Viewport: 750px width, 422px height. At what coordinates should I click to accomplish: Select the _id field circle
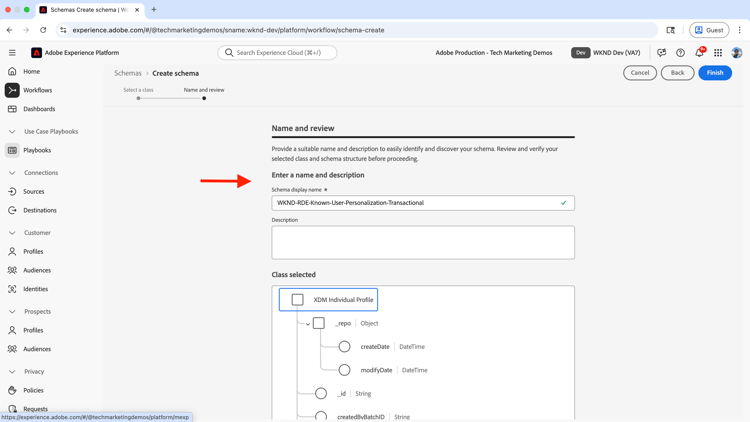click(x=321, y=393)
